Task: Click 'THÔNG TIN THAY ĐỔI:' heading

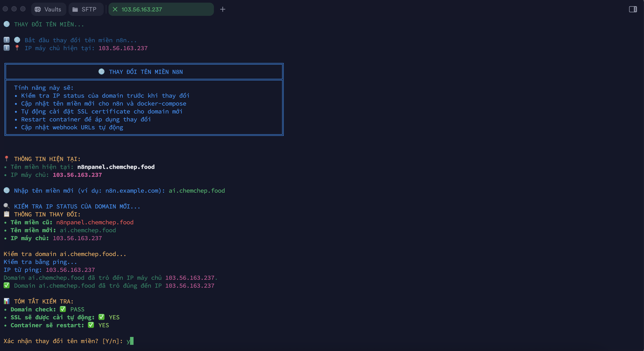Action: 47,214
